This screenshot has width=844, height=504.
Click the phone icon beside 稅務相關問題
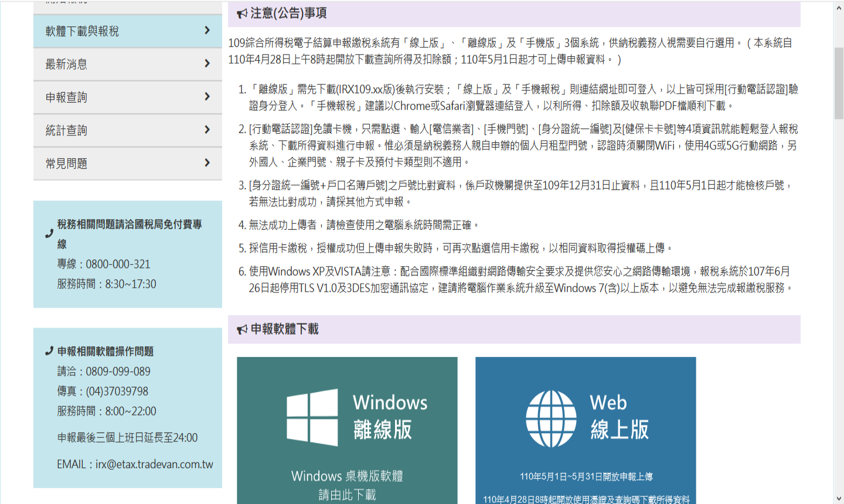pyautogui.click(x=49, y=234)
